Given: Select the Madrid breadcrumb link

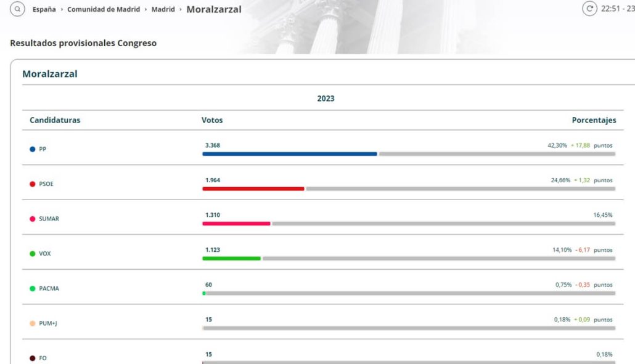Looking at the screenshot, I should (163, 9).
